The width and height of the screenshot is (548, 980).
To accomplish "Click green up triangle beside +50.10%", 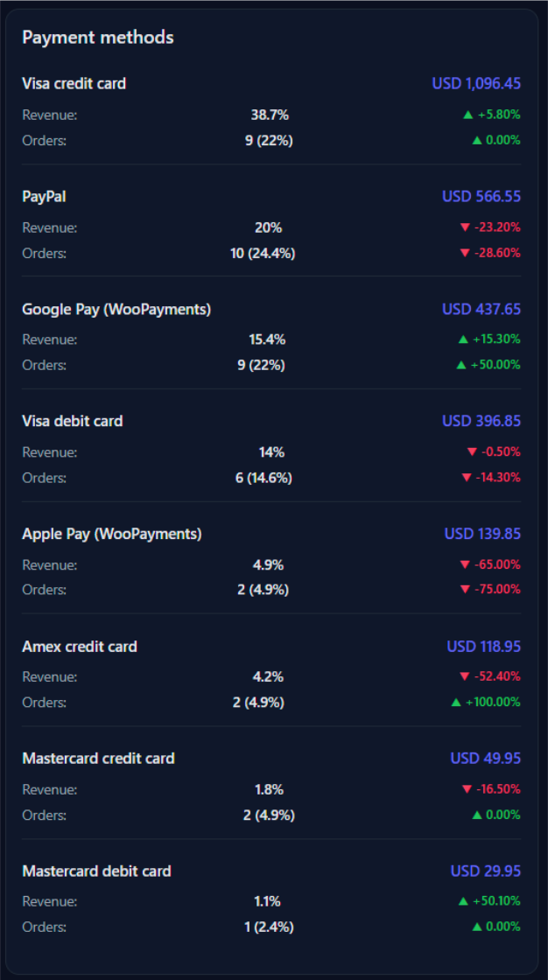I will [463, 901].
